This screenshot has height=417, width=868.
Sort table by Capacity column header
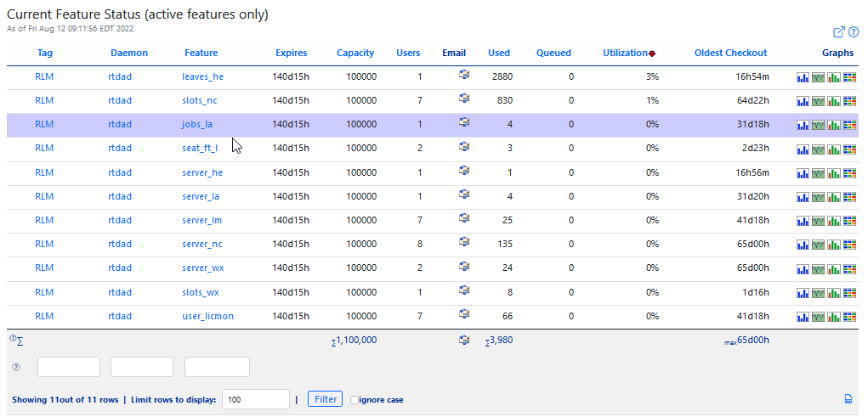tap(355, 54)
